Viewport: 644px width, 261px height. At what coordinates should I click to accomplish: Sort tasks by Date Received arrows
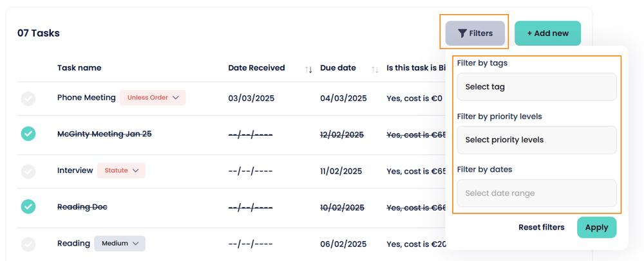308,69
